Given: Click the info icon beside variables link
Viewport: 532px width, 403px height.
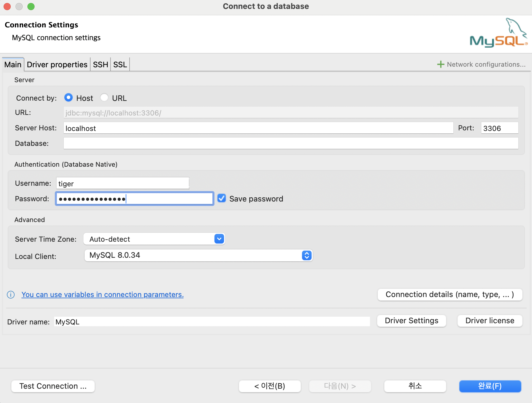Looking at the screenshot, I should pos(11,295).
